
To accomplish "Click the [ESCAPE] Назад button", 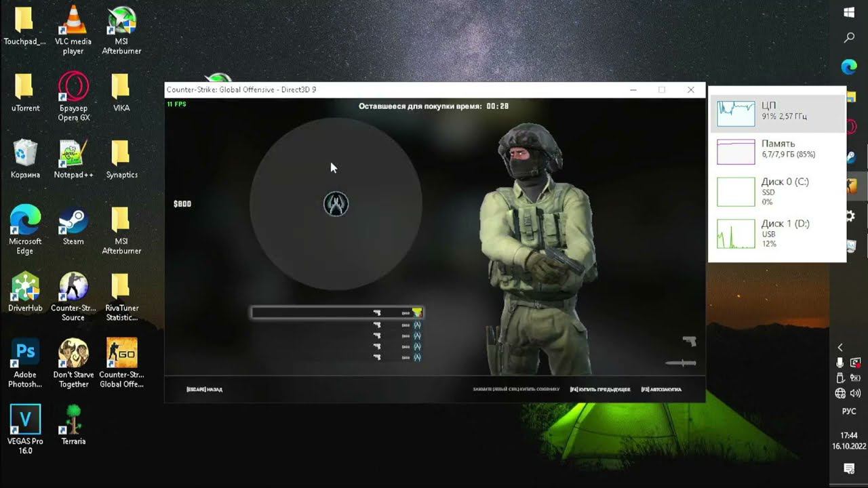I will coord(204,390).
